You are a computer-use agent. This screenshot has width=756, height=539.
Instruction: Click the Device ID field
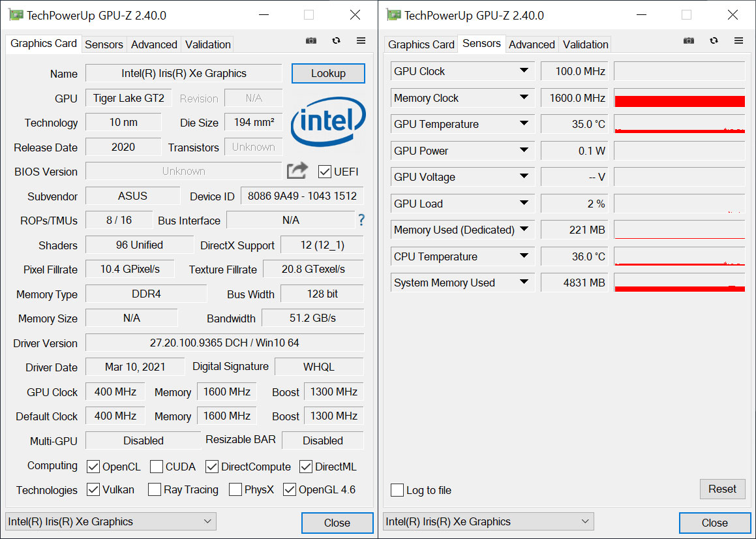click(x=302, y=196)
